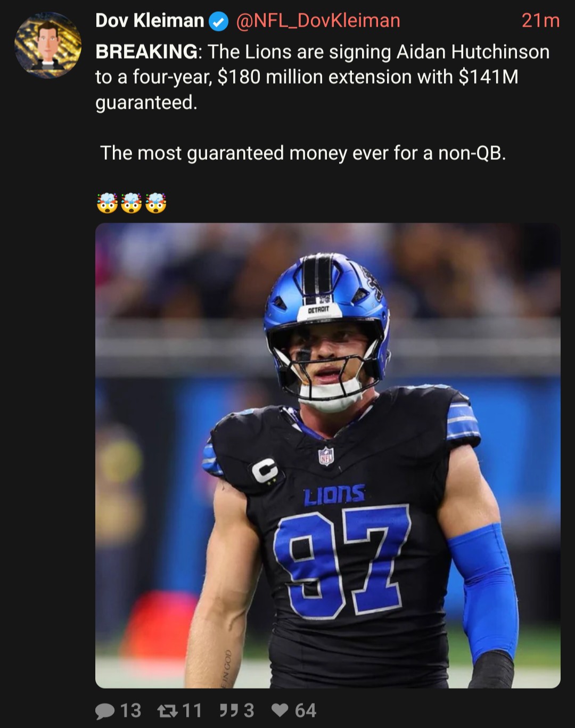
Task: Open the Aidan Hutchinson photo attachment
Action: 328,455
